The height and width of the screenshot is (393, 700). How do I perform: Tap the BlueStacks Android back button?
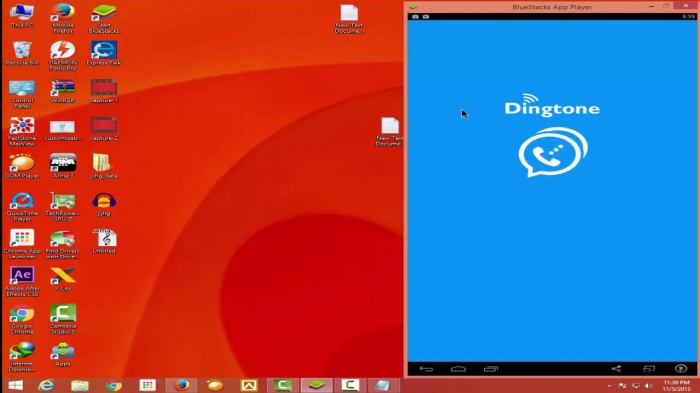pos(426,369)
